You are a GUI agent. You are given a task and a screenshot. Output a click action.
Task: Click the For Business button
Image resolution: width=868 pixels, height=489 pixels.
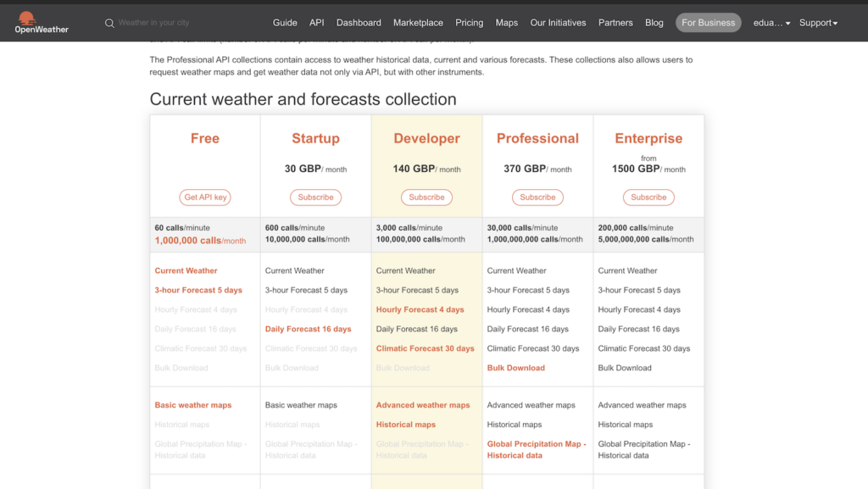click(708, 23)
